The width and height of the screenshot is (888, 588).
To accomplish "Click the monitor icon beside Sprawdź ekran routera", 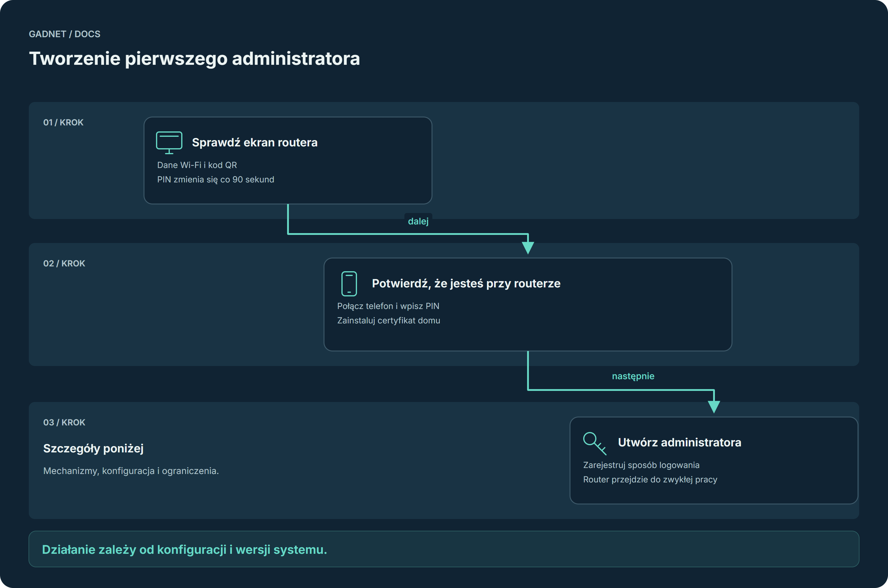I will point(169,142).
